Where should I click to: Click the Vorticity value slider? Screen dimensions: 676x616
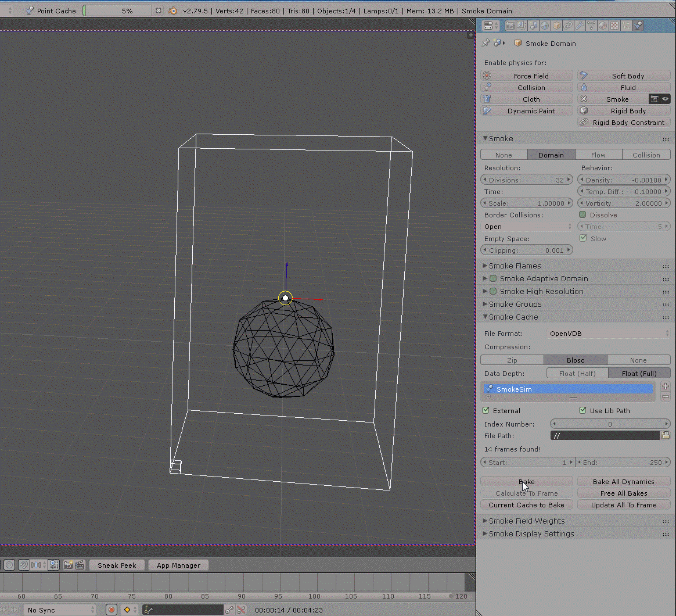[624, 203]
